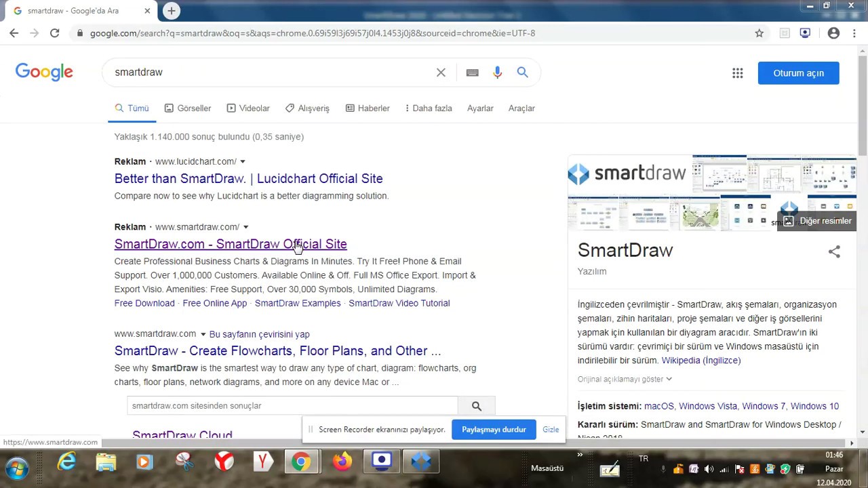Search within smartdraw.com using the magnifier button

[477, 406]
